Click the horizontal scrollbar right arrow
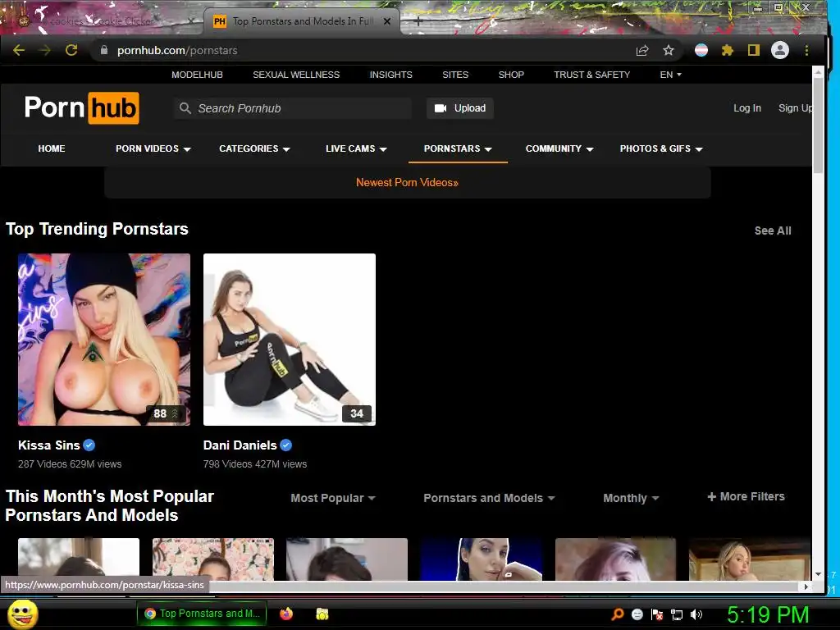Image resolution: width=840 pixels, height=630 pixels. (807, 587)
